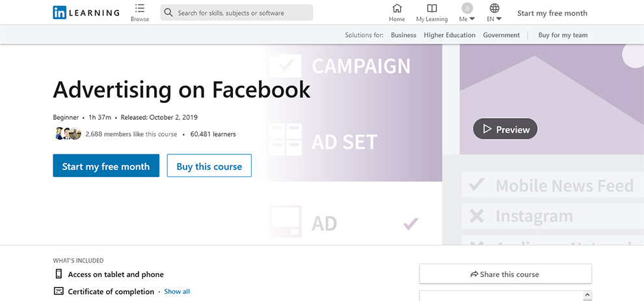Click Certificate of completion text
Screen dimensions: 644x301
pos(111,291)
